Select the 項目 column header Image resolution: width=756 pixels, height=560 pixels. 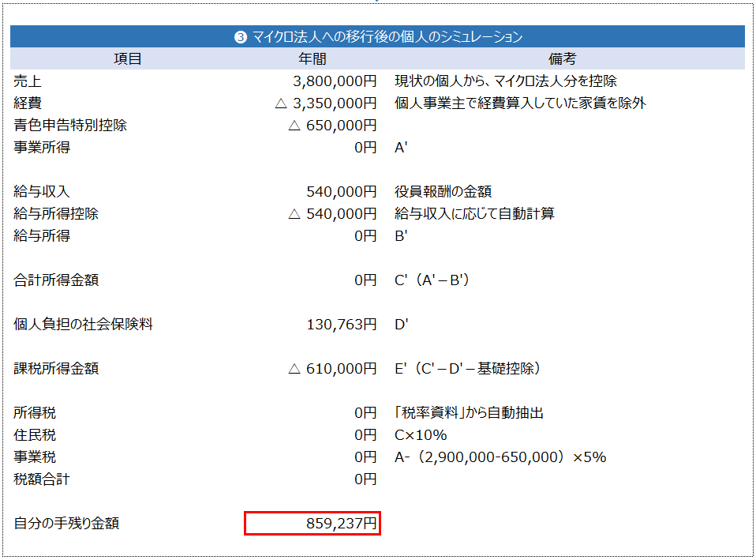127,59
